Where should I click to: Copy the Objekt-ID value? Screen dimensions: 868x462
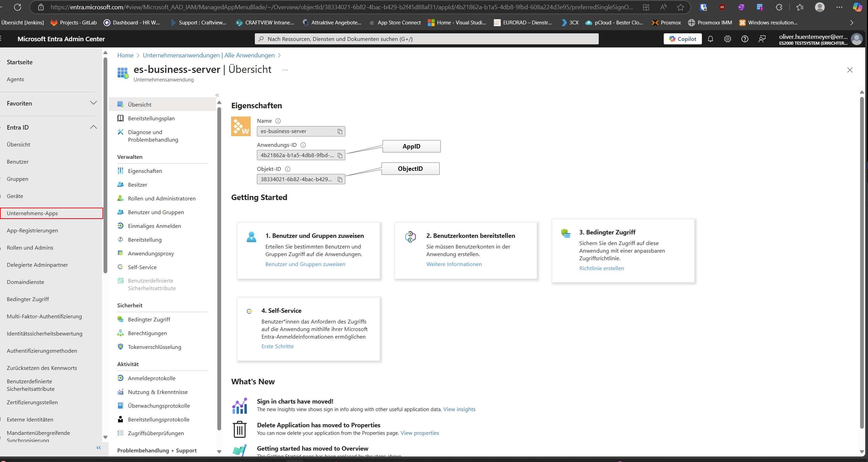click(340, 179)
